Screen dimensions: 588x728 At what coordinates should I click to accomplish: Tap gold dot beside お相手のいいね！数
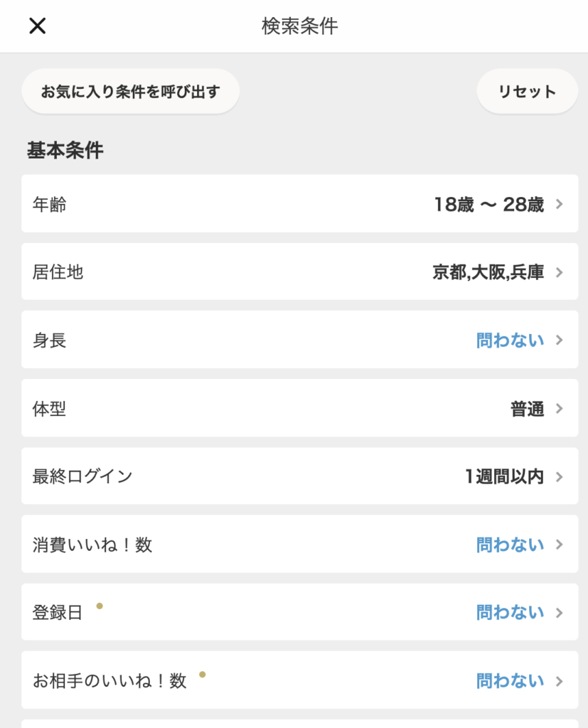[202, 674]
